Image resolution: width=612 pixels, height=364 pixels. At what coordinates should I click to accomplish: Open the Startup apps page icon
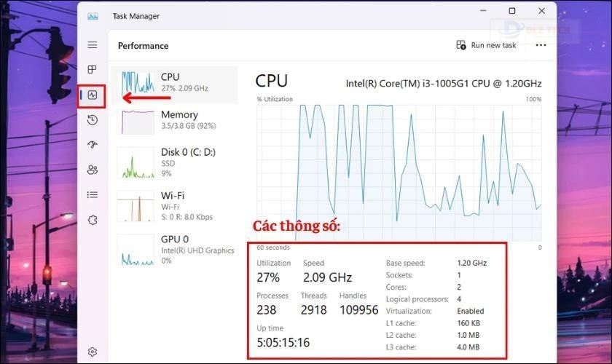pyautogui.click(x=93, y=145)
